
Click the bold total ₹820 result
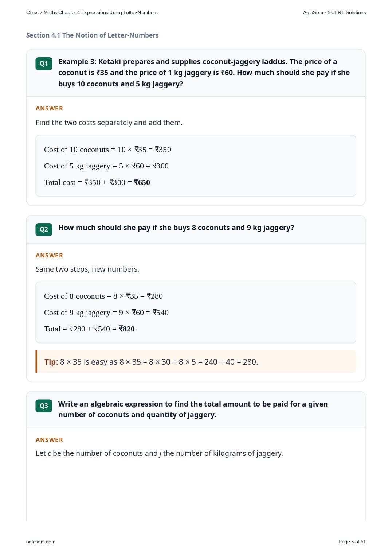point(127,329)
